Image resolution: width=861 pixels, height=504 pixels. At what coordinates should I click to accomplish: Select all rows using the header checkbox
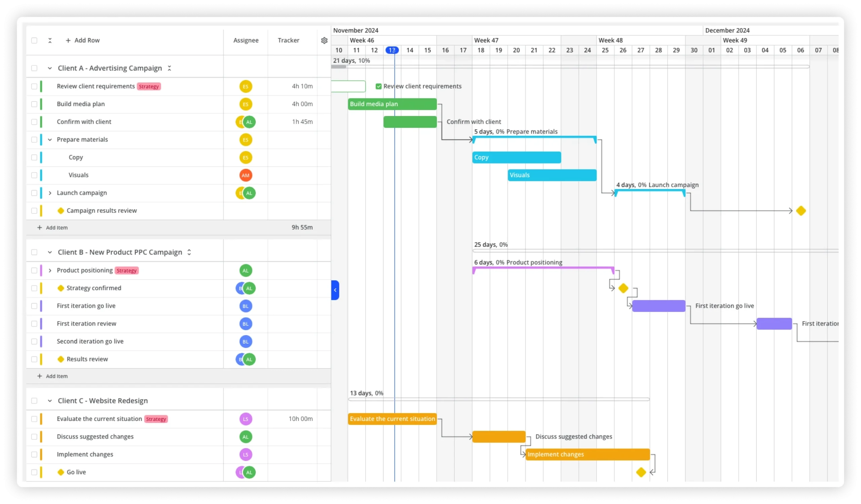click(x=35, y=40)
